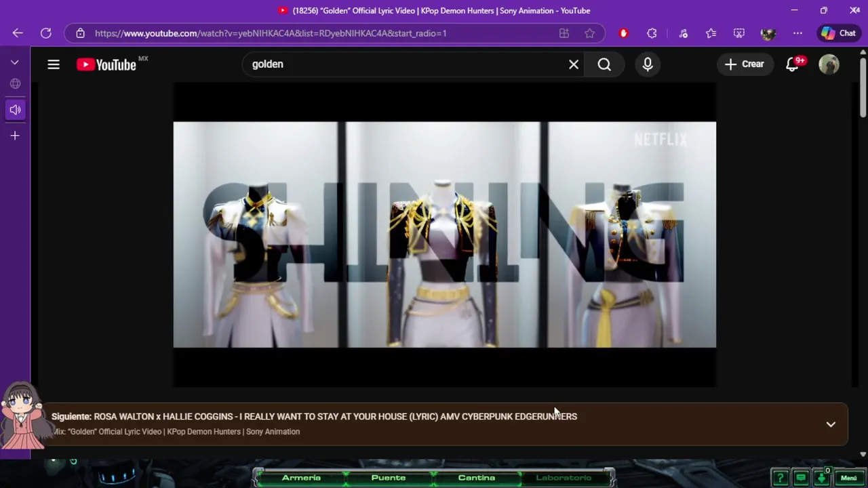
Task: Reload the page with the refresh icon
Action: pos(46,33)
